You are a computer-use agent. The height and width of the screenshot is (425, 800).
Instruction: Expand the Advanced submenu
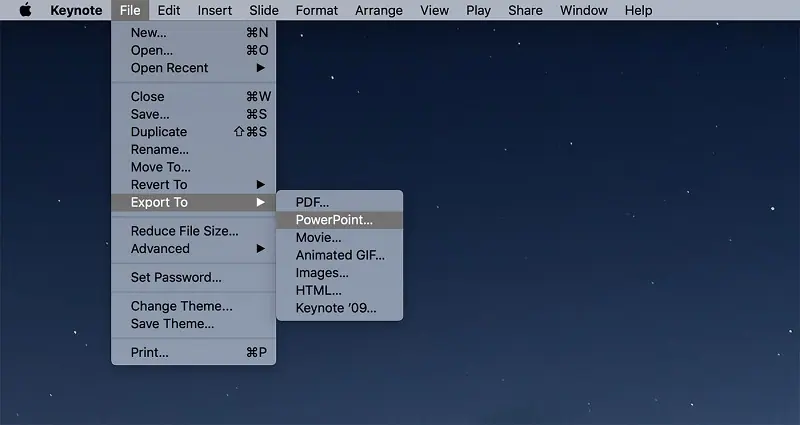click(x=193, y=248)
